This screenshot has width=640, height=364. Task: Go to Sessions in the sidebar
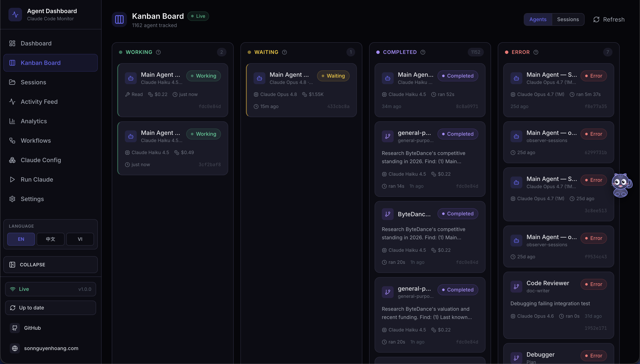(51, 82)
